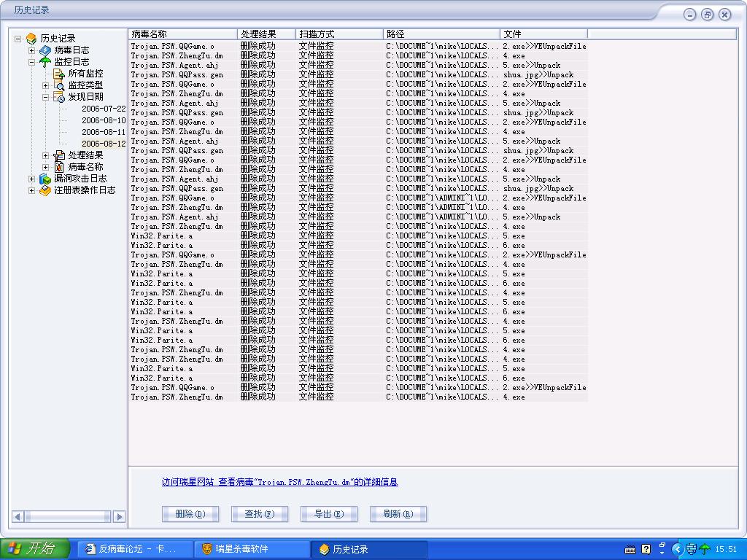Click the 病毒日志 lightning icon
Screen dimensions: 747x560
pyautogui.click(x=45, y=50)
